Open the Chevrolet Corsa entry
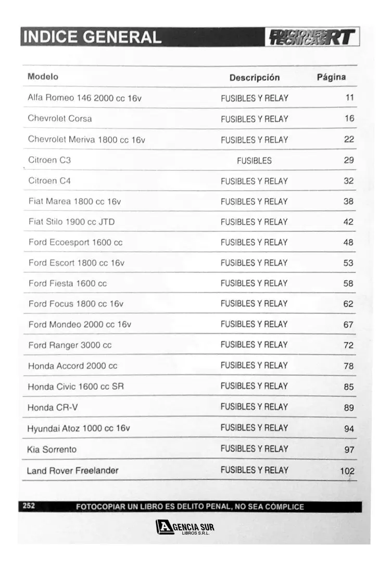 (x=60, y=118)
